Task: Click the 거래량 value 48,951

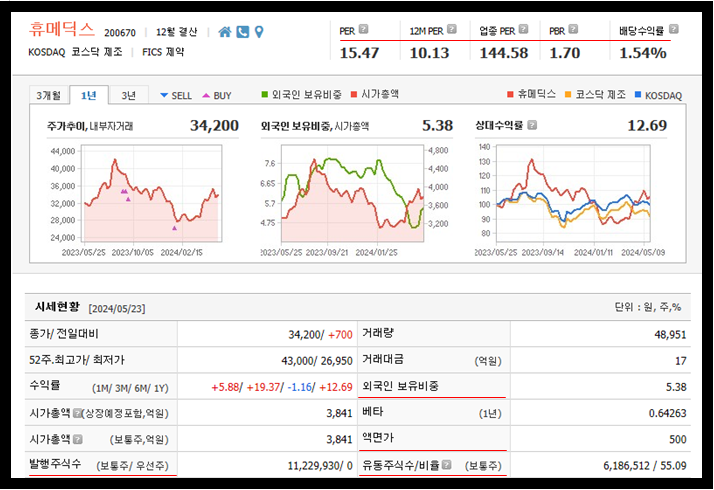Action: click(670, 335)
